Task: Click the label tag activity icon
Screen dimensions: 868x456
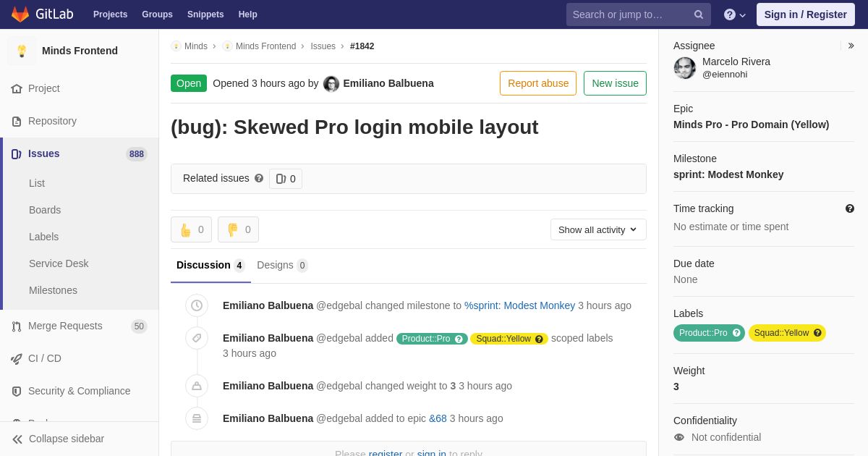Action: click(x=197, y=338)
